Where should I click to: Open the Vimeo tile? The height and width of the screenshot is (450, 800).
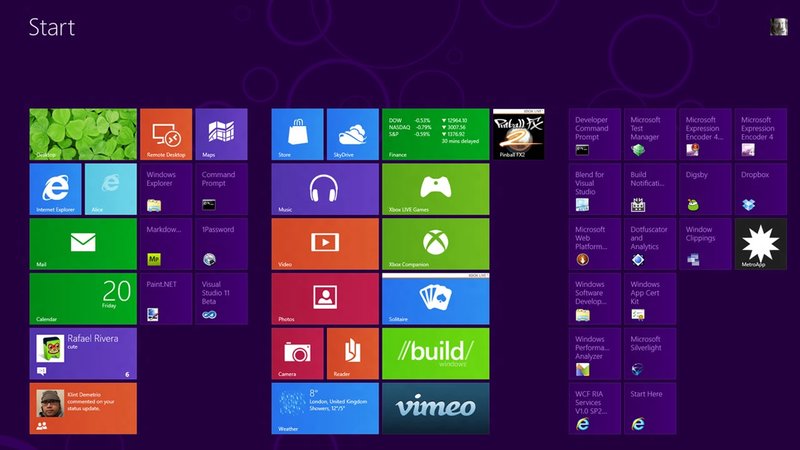(435, 408)
